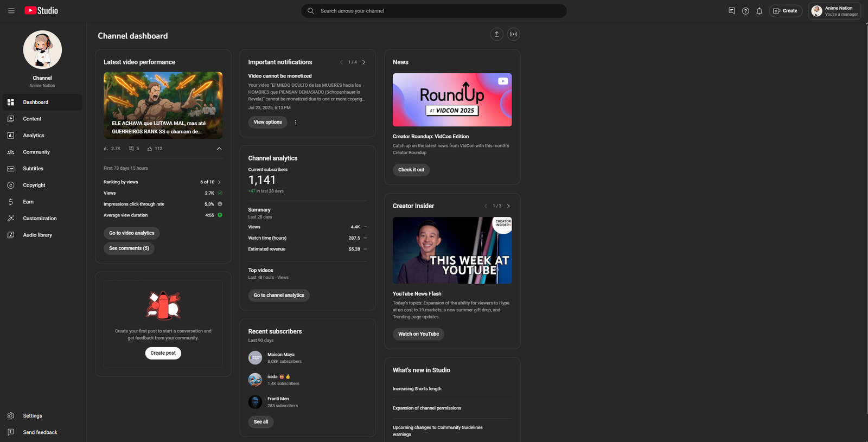
Task: Click See all recent subscribers
Action: [x=261, y=422]
